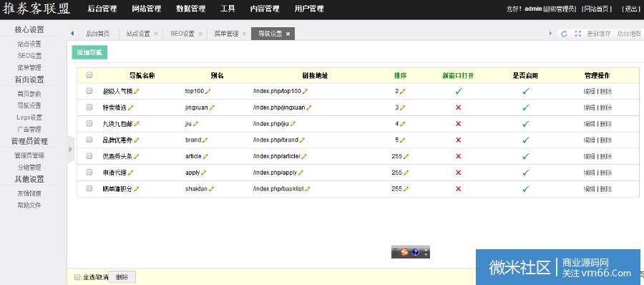
Task: Switch to the SEO设置 tab
Action: click(x=182, y=34)
